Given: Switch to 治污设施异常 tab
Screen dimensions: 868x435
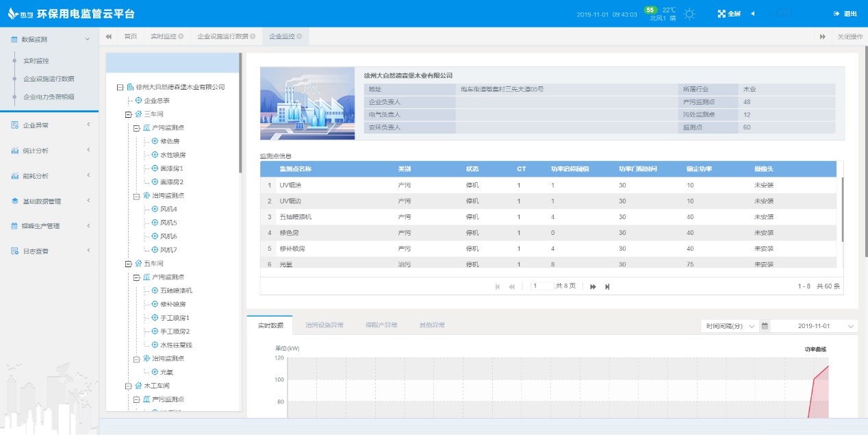Looking at the screenshot, I should (324, 325).
